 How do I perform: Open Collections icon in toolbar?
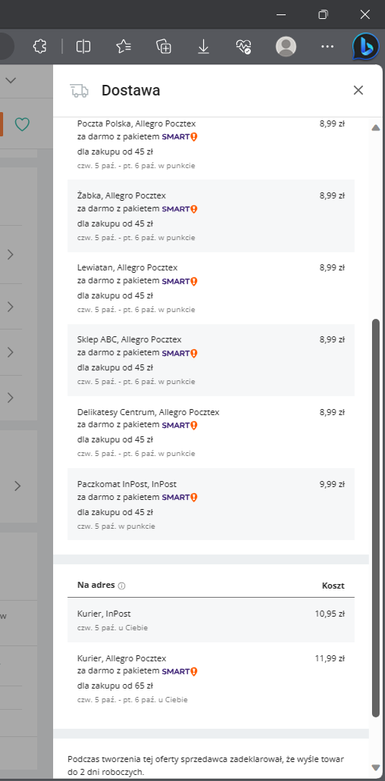pyautogui.click(x=163, y=47)
